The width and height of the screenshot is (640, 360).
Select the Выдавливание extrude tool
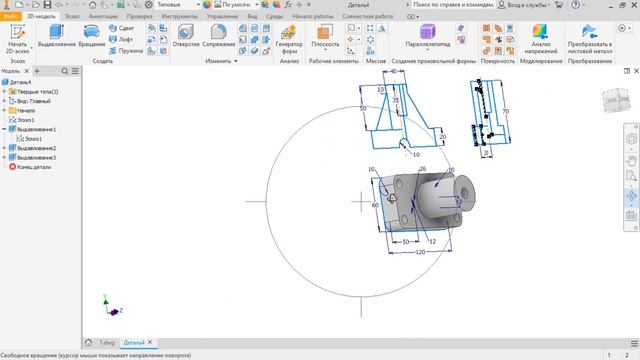click(x=57, y=36)
